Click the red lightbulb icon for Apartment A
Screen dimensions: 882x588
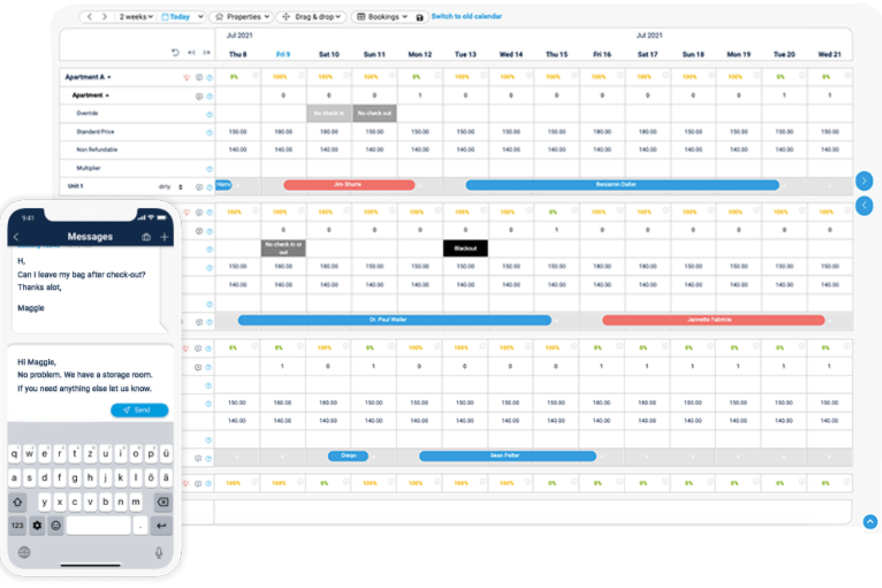click(x=187, y=77)
